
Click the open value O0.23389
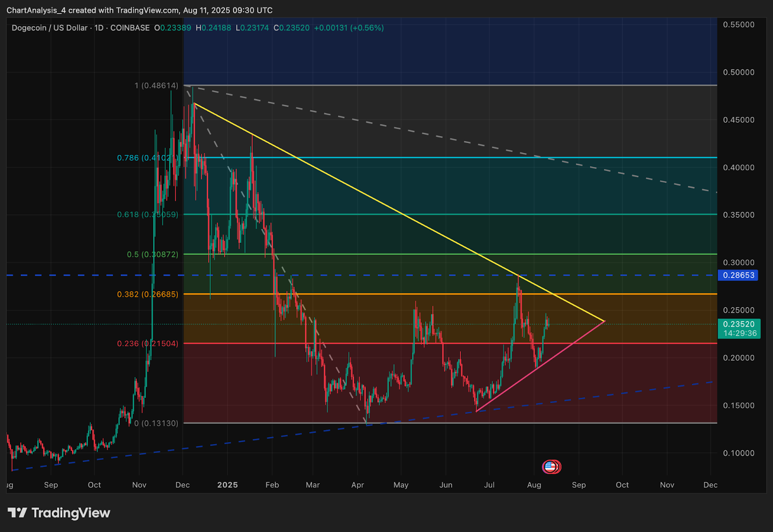[x=172, y=28]
